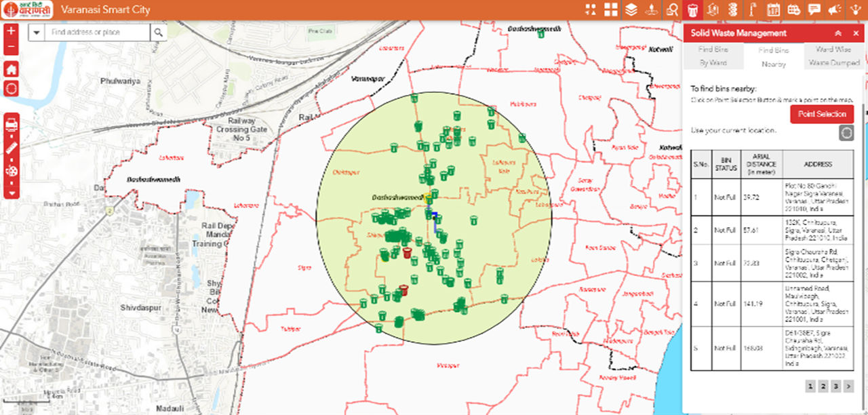Select the row with distance 141.19
Viewport: 868px width, 415px height.
coord(772,304)
